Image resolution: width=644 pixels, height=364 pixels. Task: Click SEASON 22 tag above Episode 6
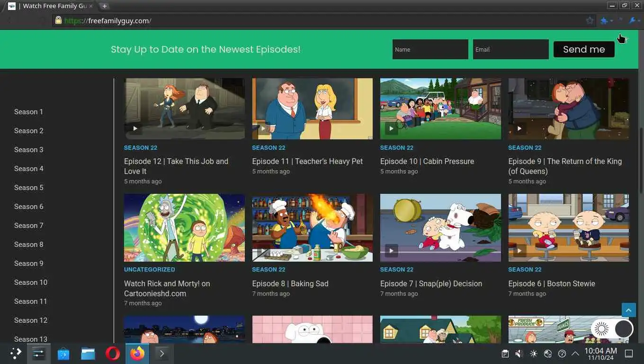525,269
